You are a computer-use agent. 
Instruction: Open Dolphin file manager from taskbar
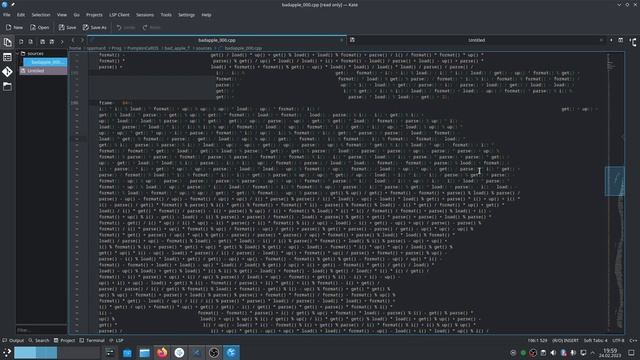[144, 353]
